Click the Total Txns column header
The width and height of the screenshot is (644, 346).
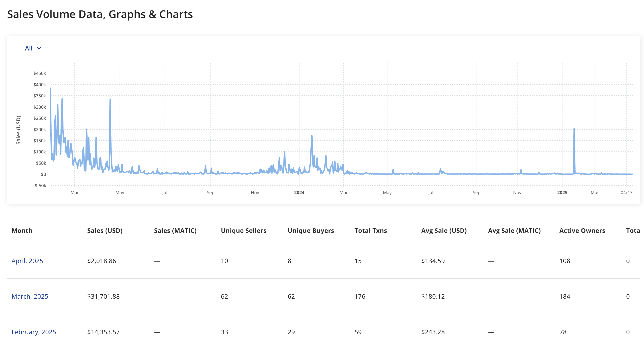(x=371, y=230)
